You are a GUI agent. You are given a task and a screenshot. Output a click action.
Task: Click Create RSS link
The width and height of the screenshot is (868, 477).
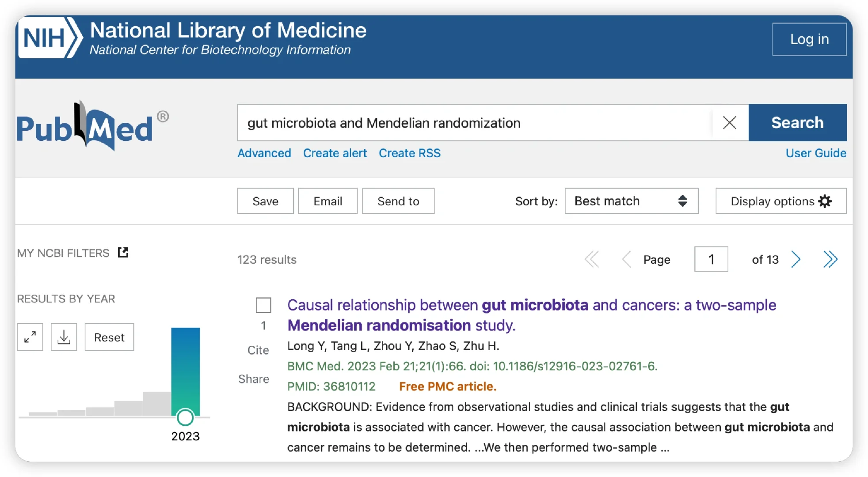[x=409, y=153]
